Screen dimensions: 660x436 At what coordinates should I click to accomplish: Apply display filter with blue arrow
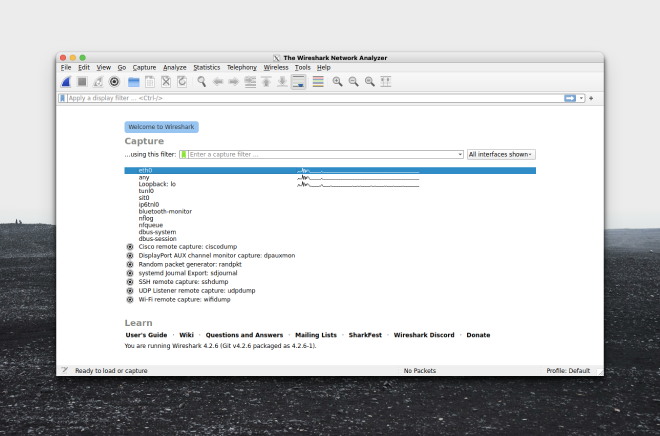pos(570,98)
